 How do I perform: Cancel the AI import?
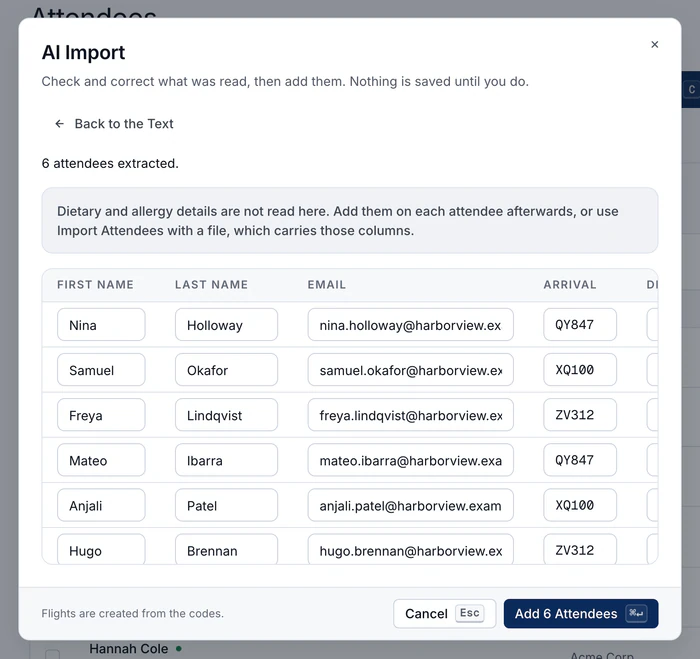pyautogui.click(x=444, y=613)
